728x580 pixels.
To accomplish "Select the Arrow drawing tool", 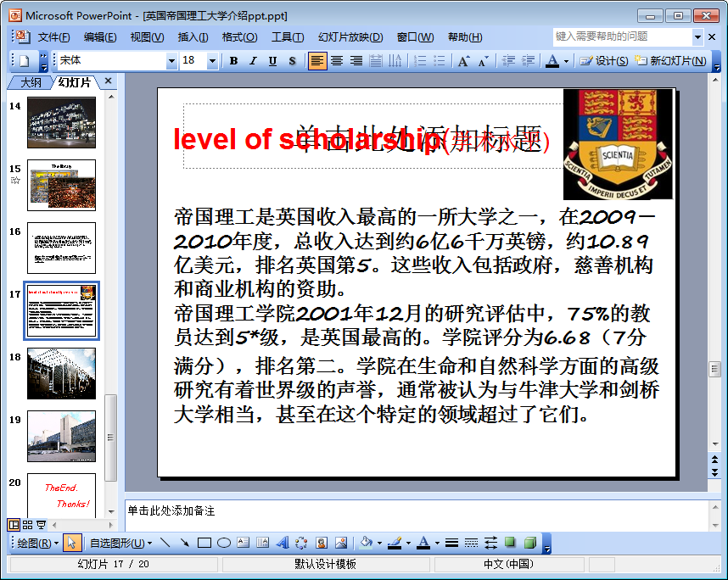I will [184, 543].
